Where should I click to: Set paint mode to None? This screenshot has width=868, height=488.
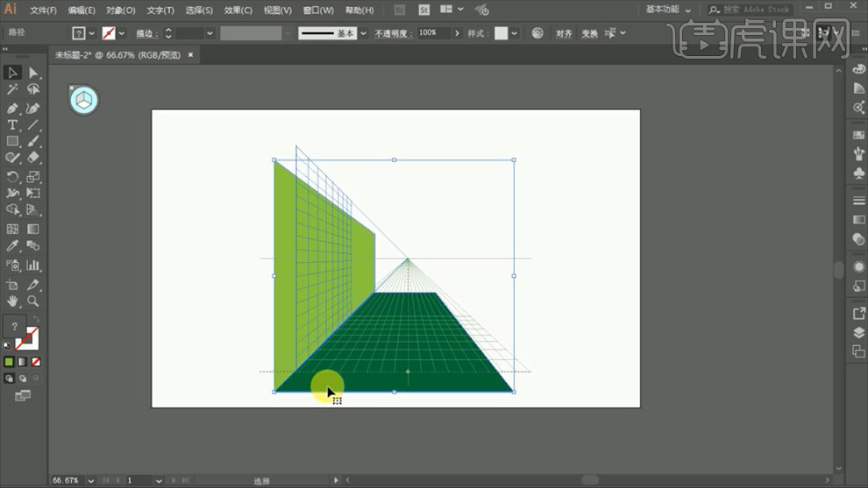[36, 361]
